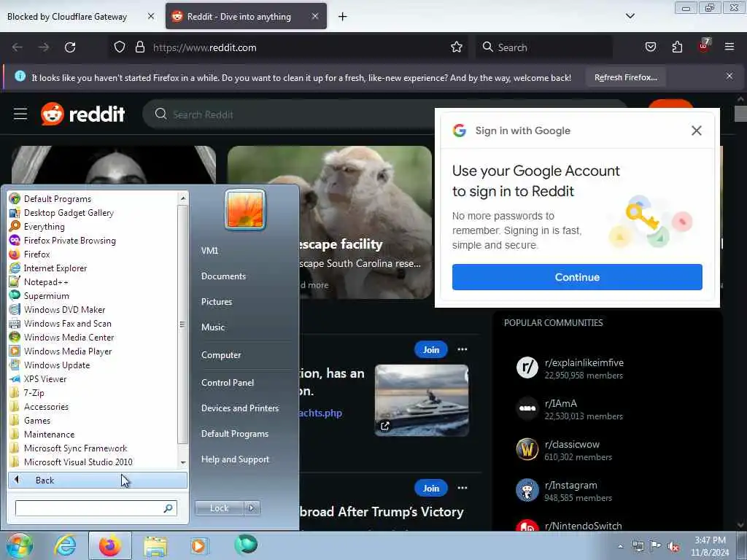View site security lock information
747x560 pixels.
139,47
